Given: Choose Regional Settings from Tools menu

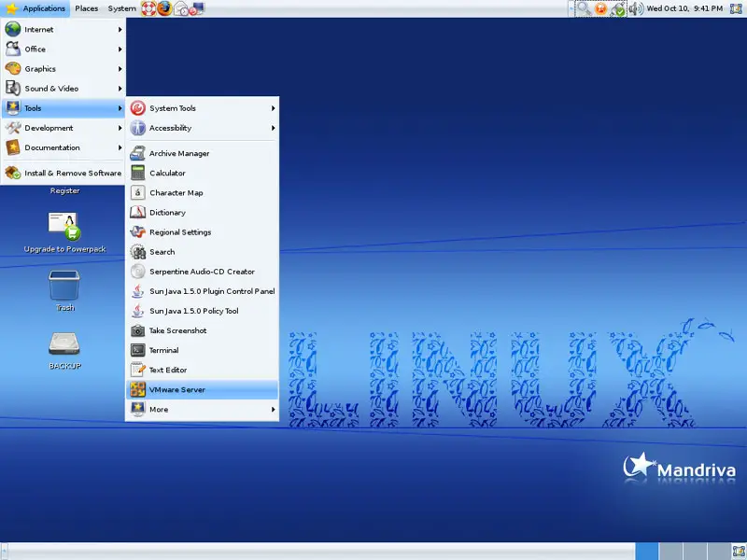Looking at the screenshot, I should (x=202, y=231).
